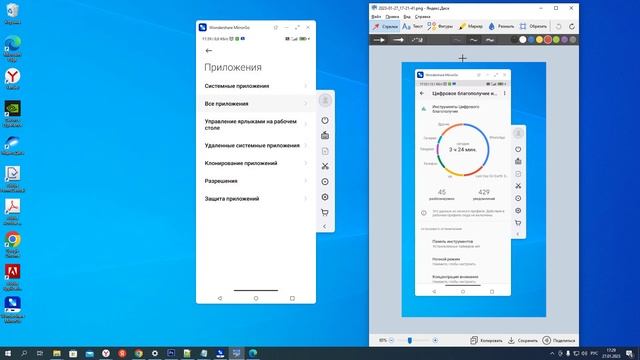Click the scissors icon in the Приложения MirrorGo sidebar
The height and width of the screenshot is (360, 640).
click(325, 166)
